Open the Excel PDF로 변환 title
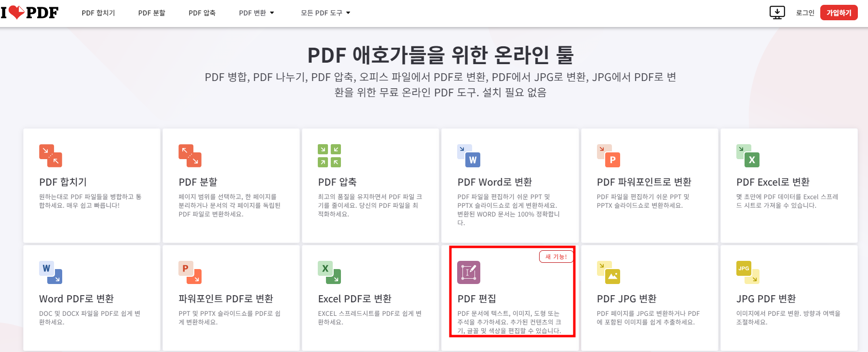This screenshot has width=868, height=352. (x=355, y=298)
